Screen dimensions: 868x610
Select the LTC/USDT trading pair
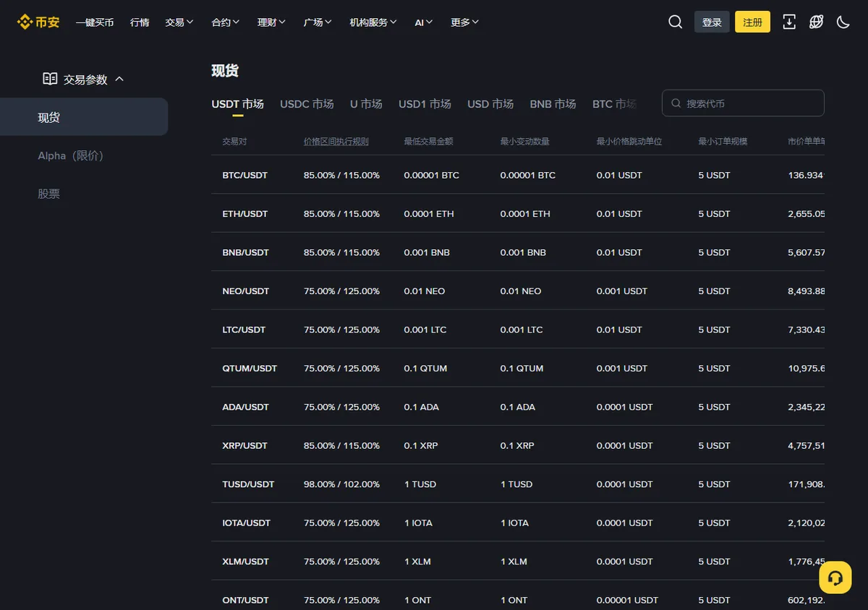coord(244,330)
